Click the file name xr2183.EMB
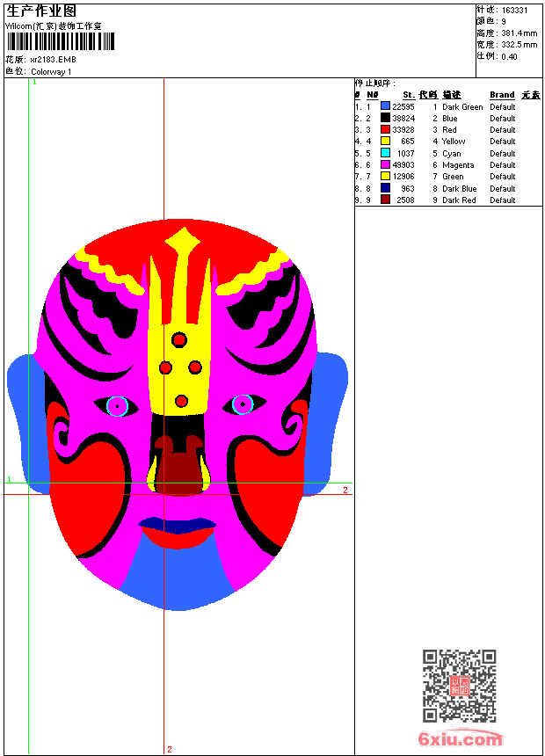This screenshot has width=545, height=756. click(x=53, y=60)
